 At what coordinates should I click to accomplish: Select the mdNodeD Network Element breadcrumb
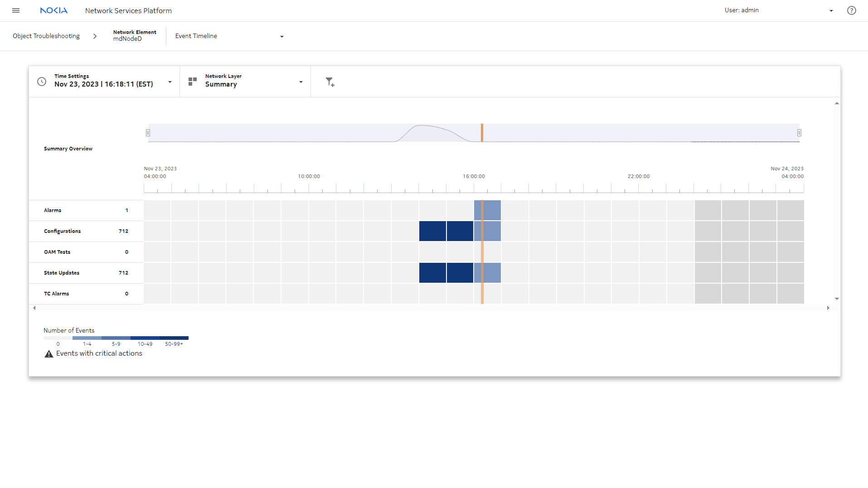(x=134, y=36)
